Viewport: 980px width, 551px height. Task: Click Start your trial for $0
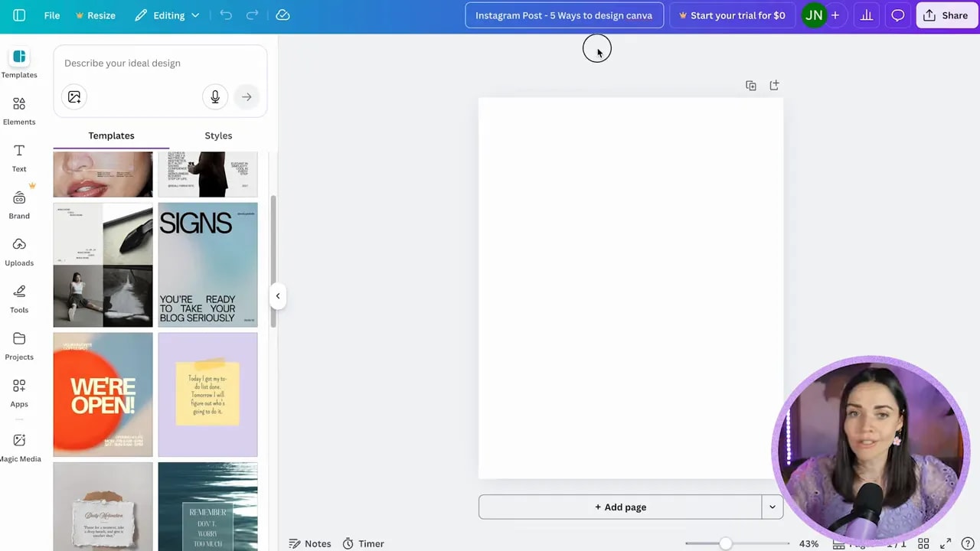pyautogui.click(x=732, y=15)
